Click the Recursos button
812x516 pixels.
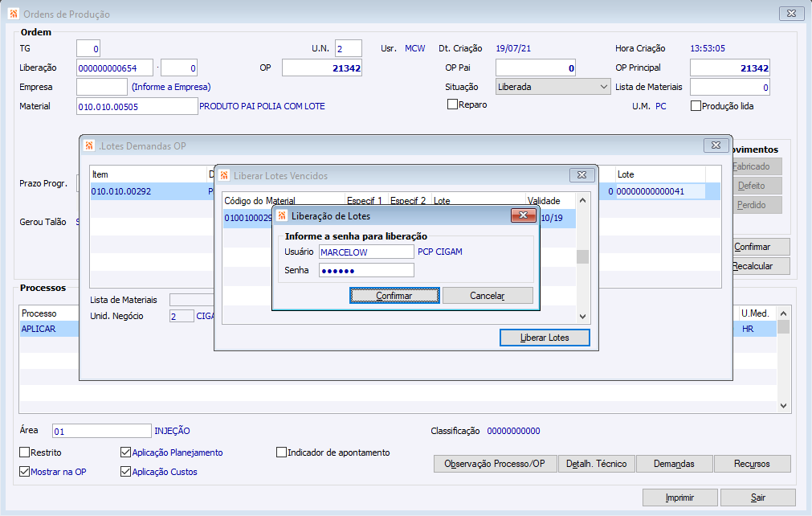[752, 464]
